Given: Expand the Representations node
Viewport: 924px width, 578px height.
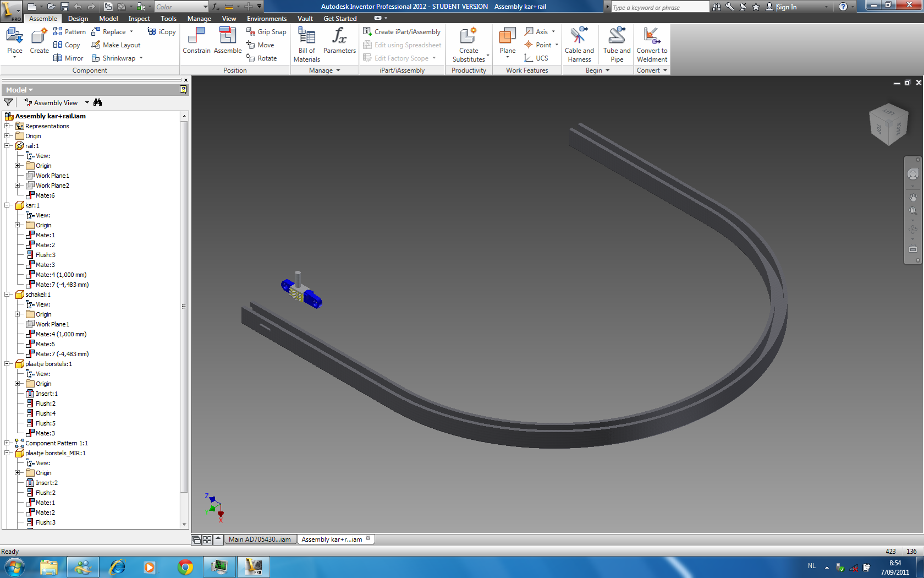Looking at the screenshot, I should pos(7,126).
